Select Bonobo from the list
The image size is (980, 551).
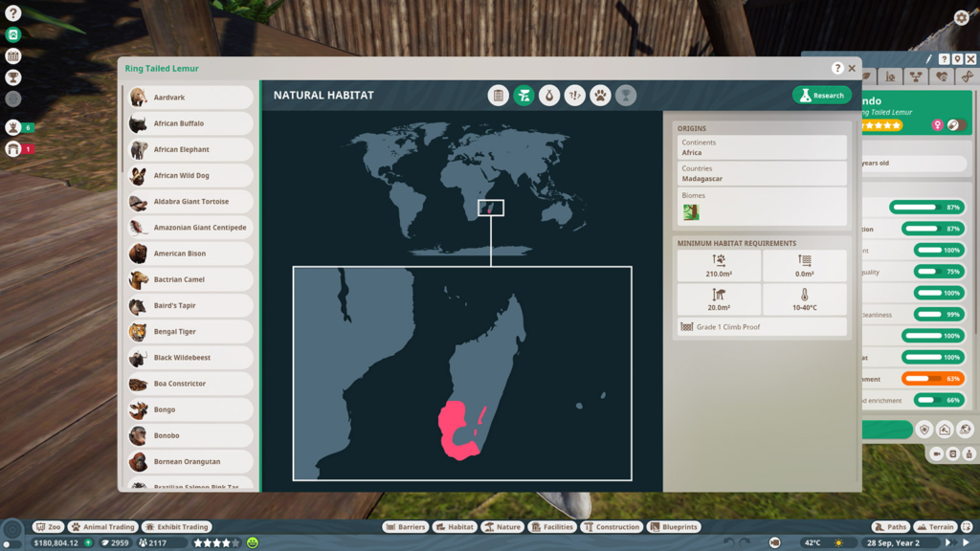pyautogui.click(x=190, y=436)
